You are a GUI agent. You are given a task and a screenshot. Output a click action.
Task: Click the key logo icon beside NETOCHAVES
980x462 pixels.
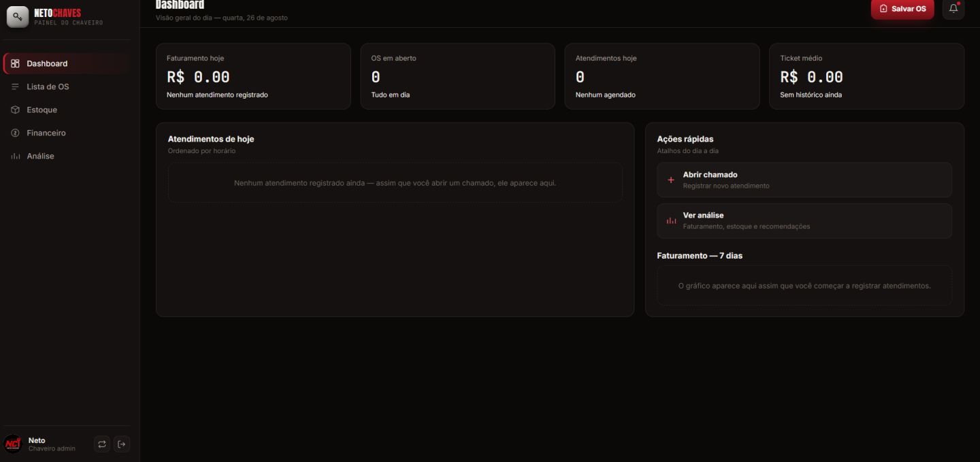point(18,17)
